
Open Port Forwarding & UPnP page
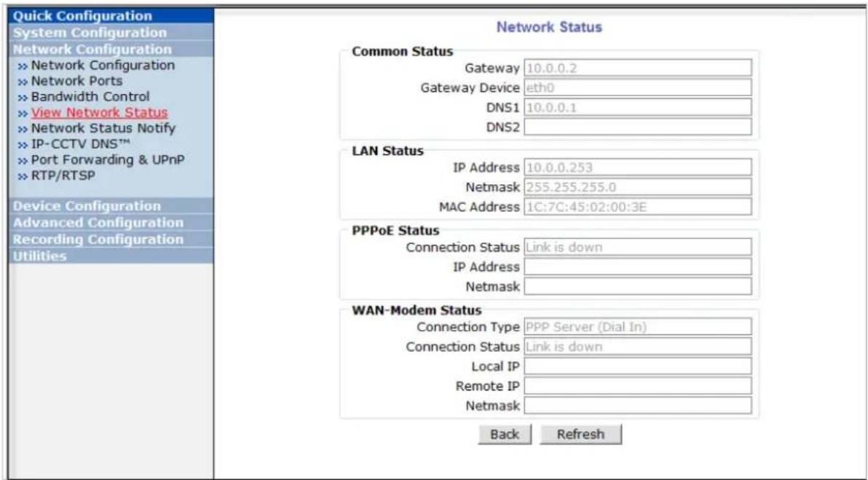(x=107, y=160)
